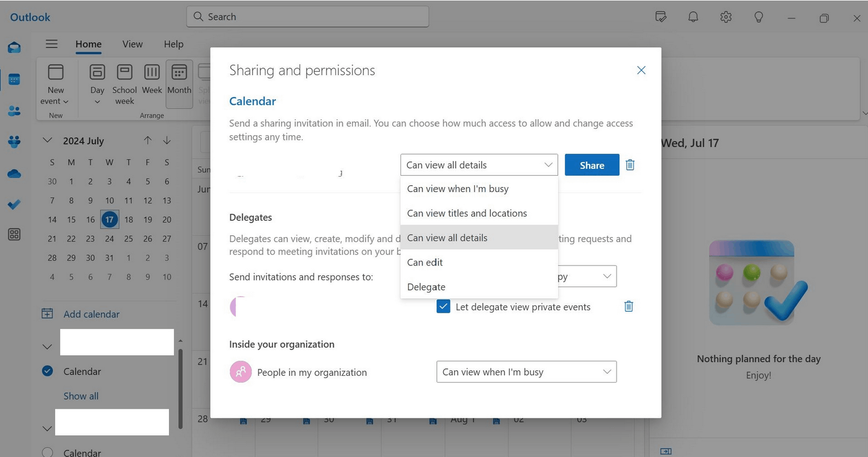868x457 pixels.
Task: Open the Groups icon in sidebar
Action: 14,142
